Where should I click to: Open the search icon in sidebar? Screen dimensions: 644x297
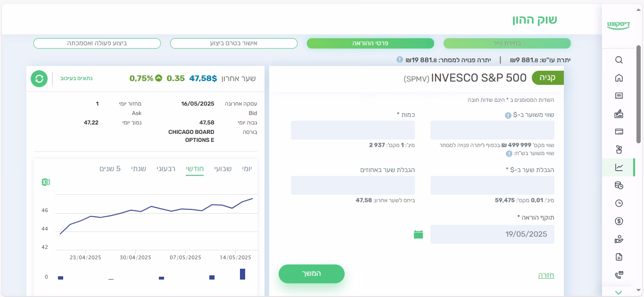pos(619,60)
